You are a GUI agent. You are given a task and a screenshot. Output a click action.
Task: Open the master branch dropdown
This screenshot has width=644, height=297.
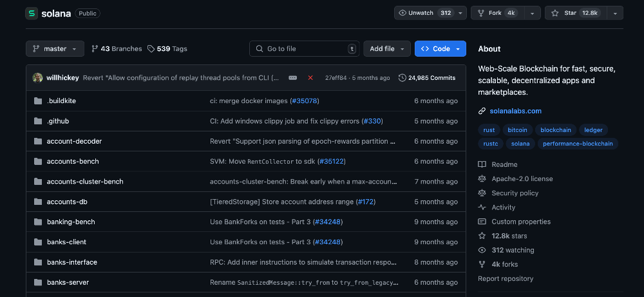click(55, 49)
